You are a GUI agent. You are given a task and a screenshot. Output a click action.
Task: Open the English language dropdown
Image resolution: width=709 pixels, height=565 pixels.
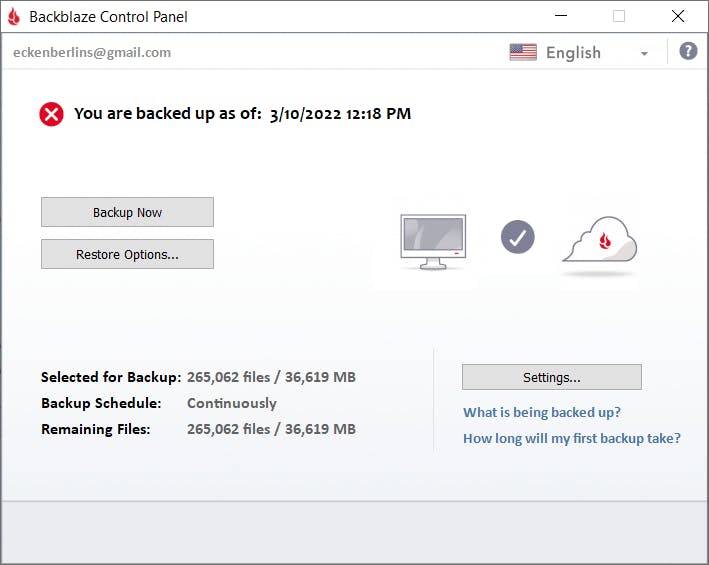[580, 53]
